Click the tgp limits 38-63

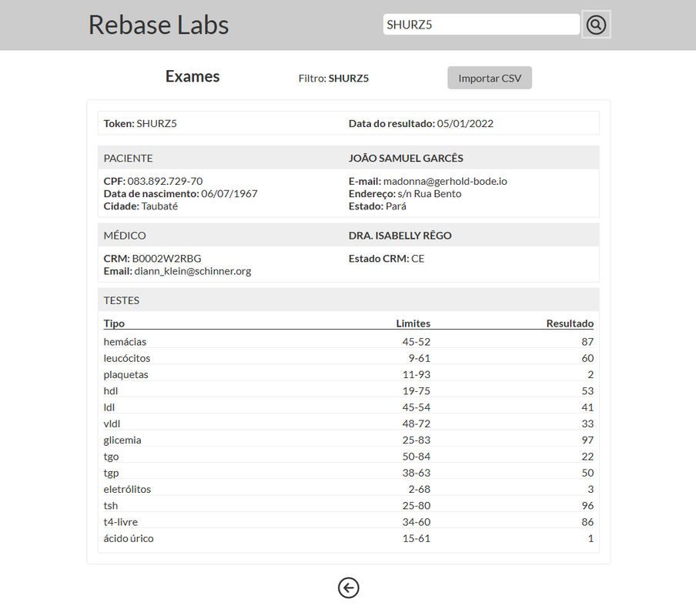tap(417, 473)
